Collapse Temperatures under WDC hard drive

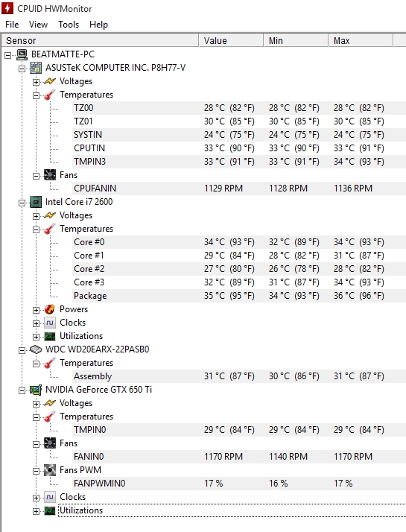tap(36, 364)
